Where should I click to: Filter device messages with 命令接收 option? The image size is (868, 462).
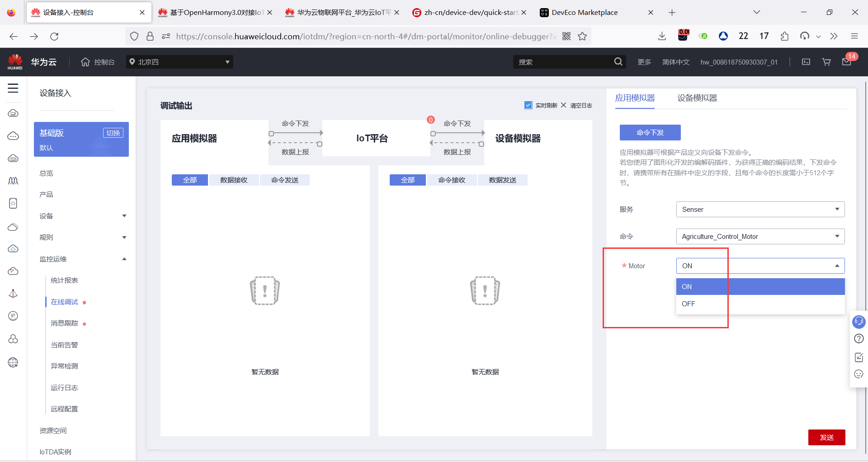[452, 180]
